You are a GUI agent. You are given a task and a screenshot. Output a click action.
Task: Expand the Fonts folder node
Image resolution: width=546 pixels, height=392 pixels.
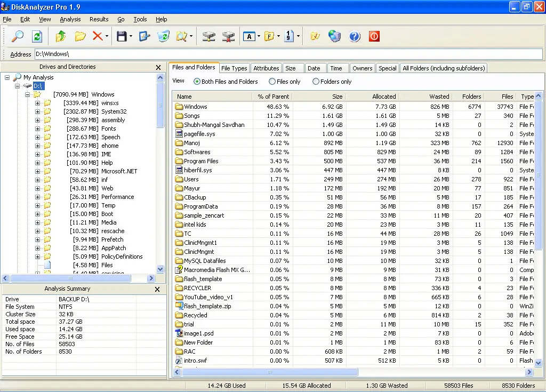click(x=38, y=129)
